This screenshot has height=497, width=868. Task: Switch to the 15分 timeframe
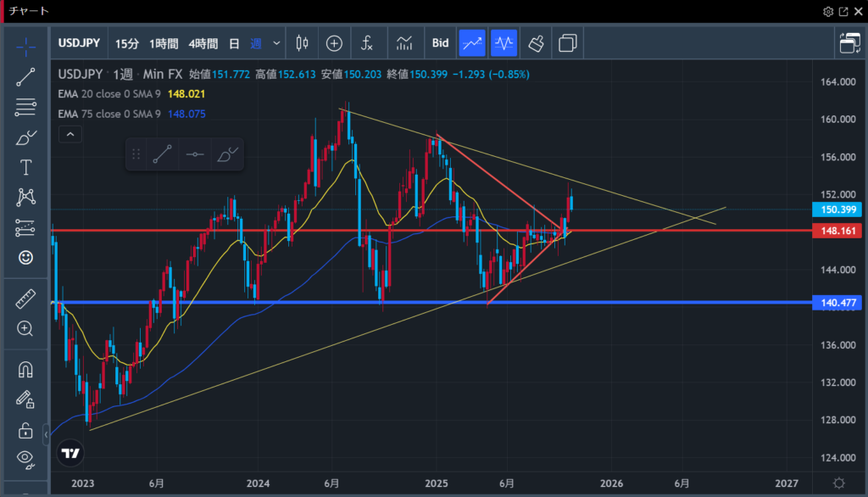127,42
